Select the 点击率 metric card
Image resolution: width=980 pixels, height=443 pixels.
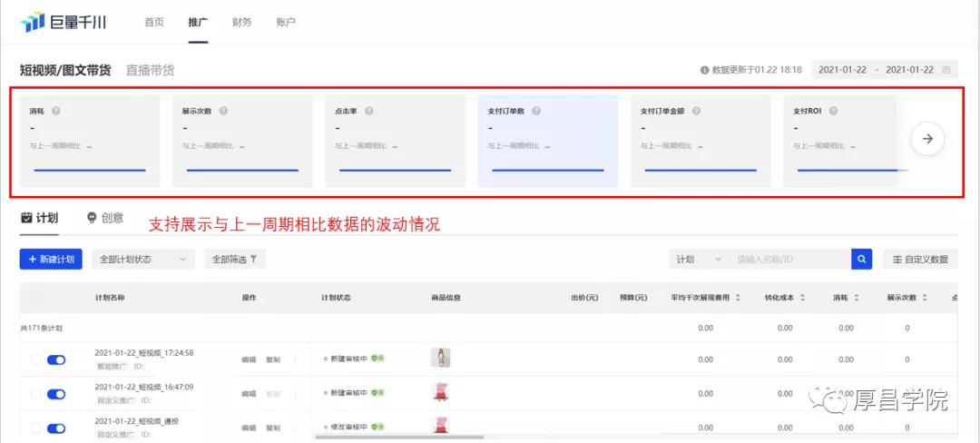[x=395, y=142]
